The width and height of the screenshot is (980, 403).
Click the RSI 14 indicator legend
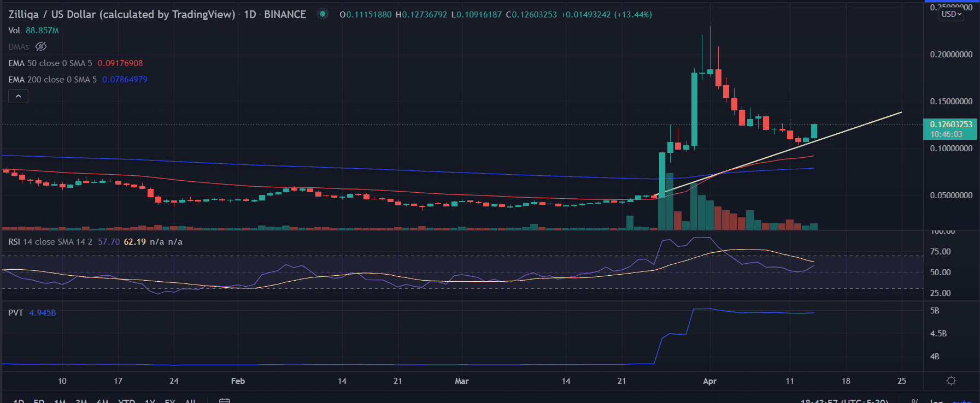tap(50, 242)
